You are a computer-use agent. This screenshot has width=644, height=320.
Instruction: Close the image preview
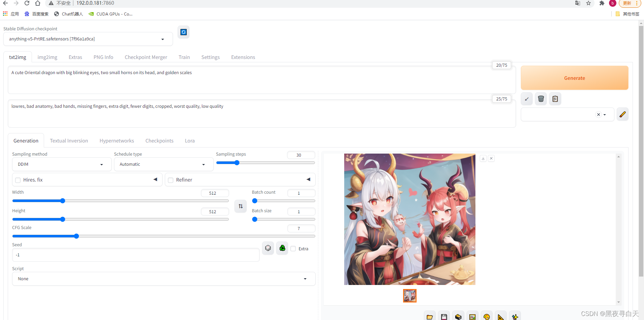491,158
